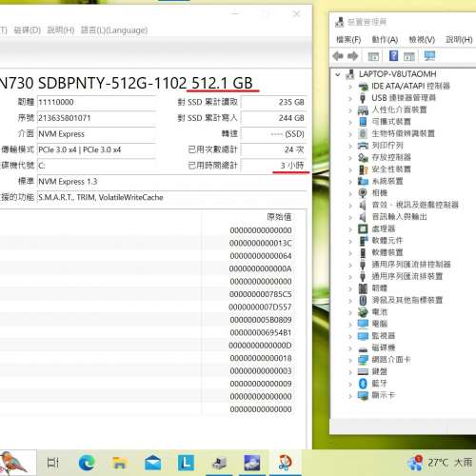Open Device Manager's 動作(A) menu

point(385,40)
